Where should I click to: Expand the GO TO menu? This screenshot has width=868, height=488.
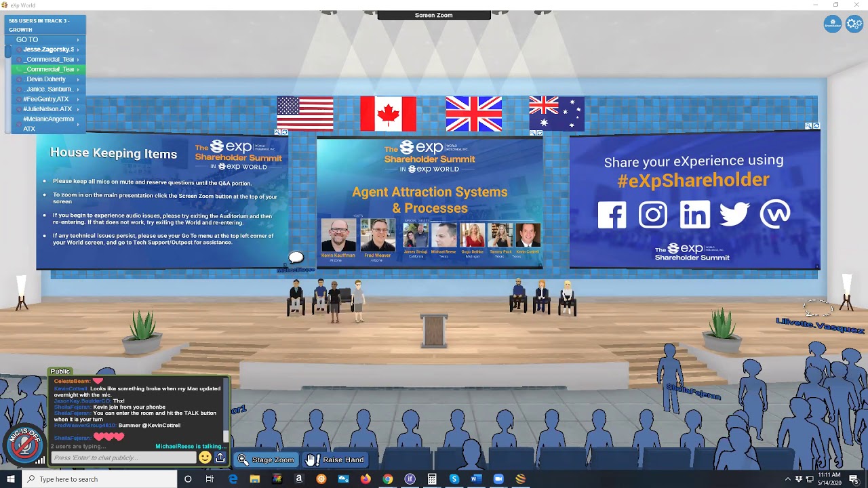pyautogui.click(x=46, y=39)
